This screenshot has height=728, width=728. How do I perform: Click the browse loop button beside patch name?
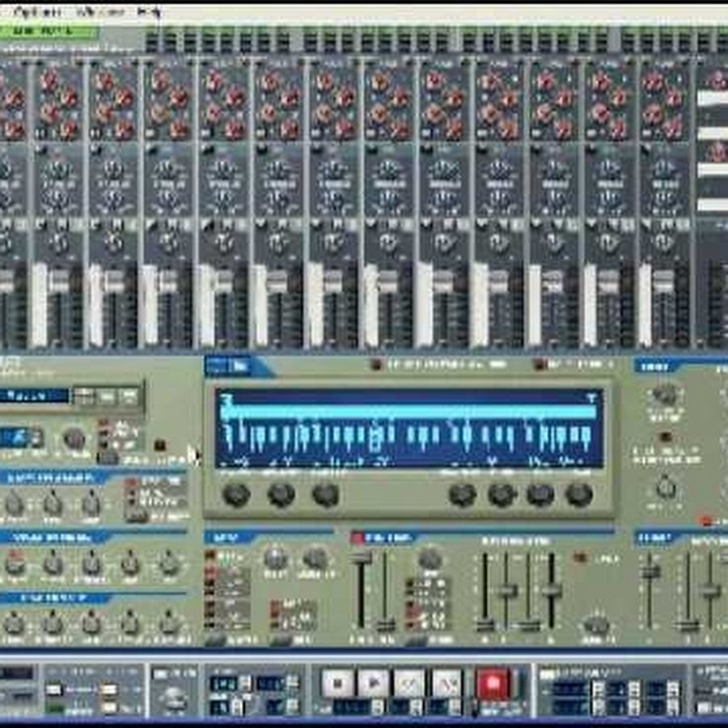(83, 396)
